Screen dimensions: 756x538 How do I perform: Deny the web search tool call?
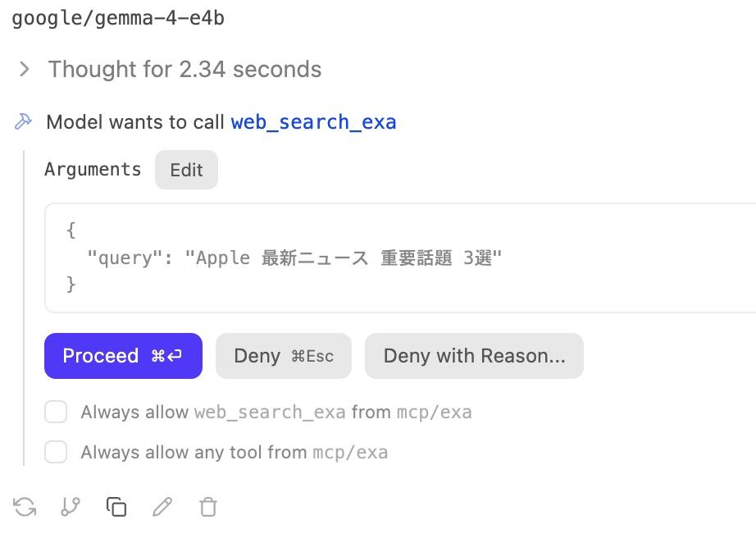(x=283, y=355)
